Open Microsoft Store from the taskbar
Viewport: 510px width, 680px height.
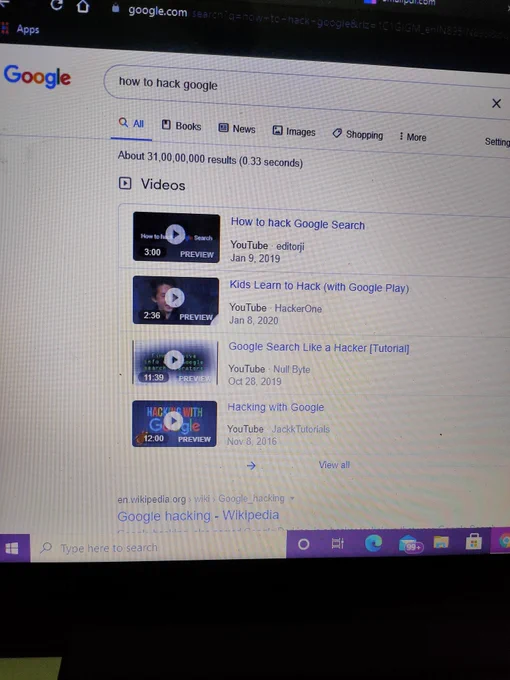(474, 541)
